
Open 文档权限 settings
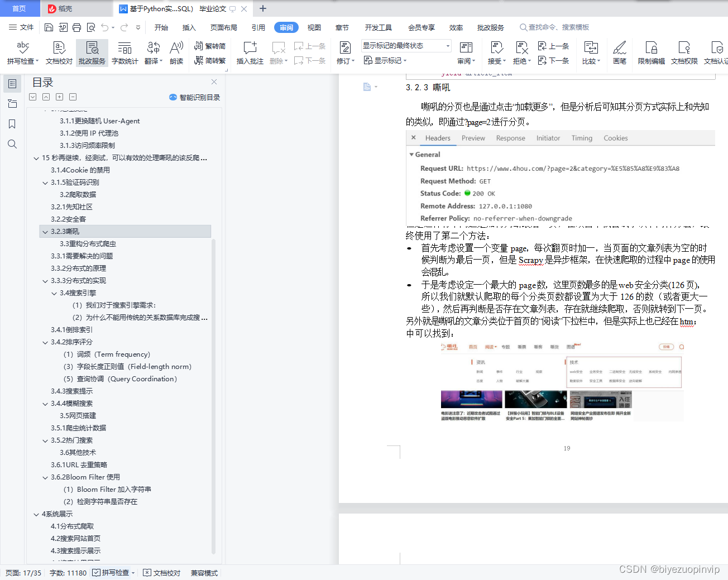(x=684, y=53)
